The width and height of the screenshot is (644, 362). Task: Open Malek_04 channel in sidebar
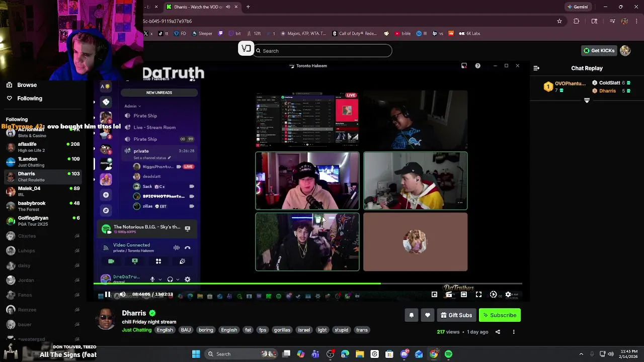click(x=43, y=191)
